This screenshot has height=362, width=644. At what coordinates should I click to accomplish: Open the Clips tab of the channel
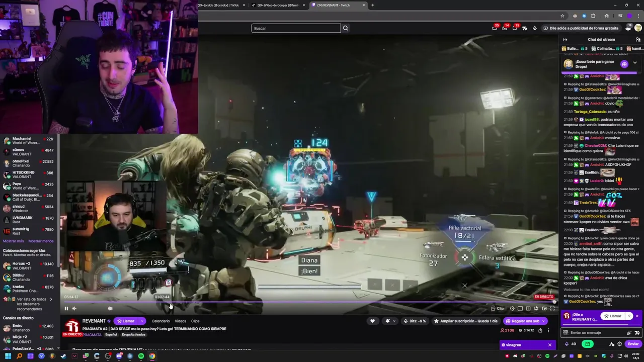pyautogui.click(x=195, y=321)
